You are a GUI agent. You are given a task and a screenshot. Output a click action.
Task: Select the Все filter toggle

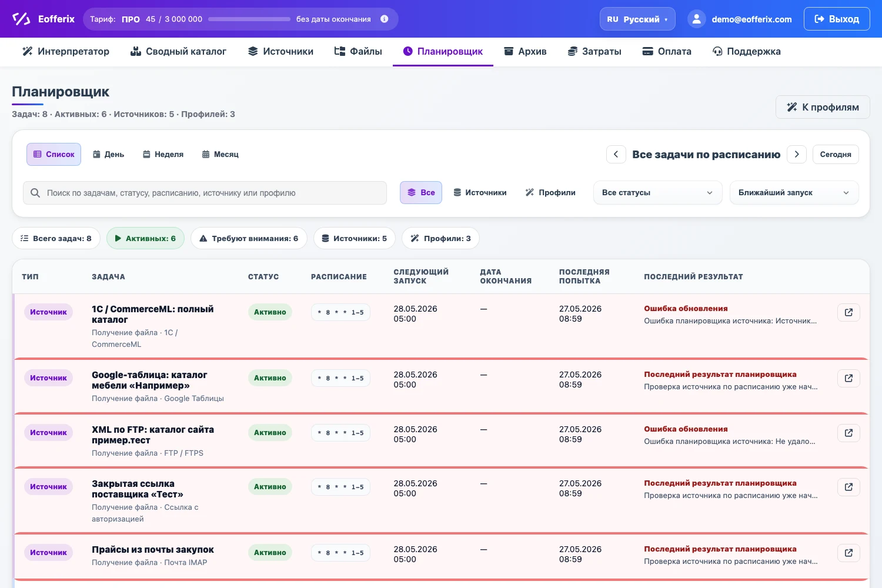tap(421, 193)
